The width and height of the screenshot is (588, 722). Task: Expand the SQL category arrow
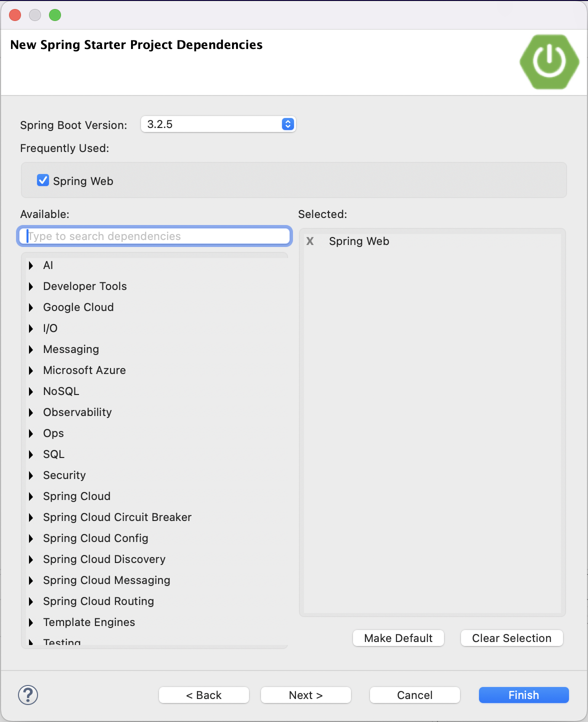click(31, 454)
